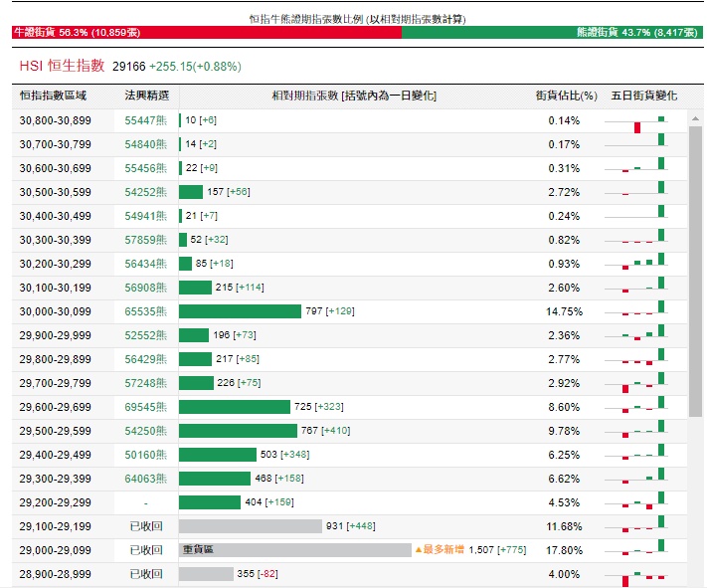
Task: Click the grey bar showing 931 [+448]
Action: coord(251,526)
